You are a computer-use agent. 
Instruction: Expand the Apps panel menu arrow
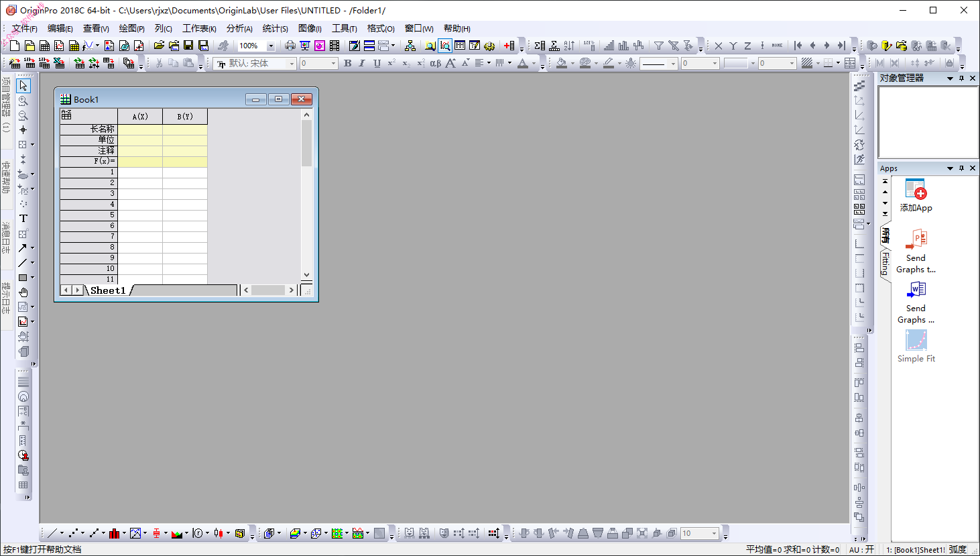pos(950,168)
